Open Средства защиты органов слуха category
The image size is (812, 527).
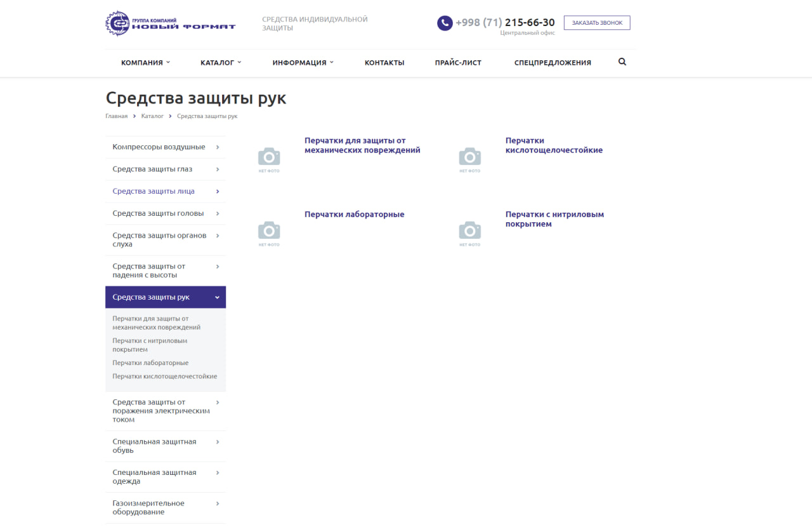(x=166, y=240)
